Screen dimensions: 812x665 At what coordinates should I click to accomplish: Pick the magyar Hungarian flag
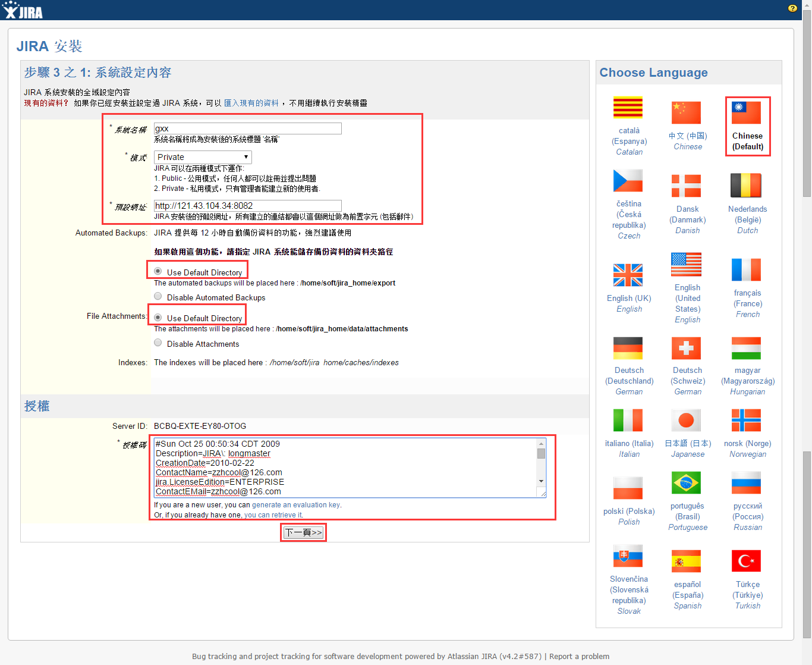pos(747,348)
